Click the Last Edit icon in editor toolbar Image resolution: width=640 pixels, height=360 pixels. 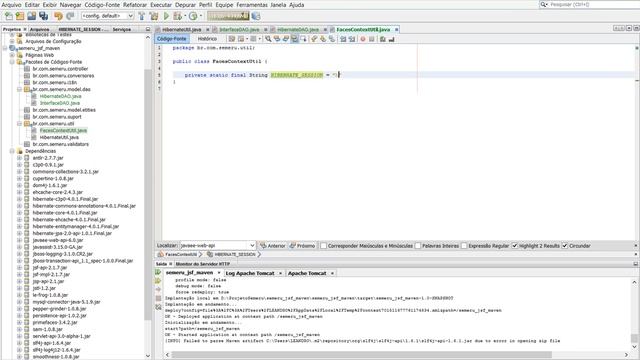[231, 39]
